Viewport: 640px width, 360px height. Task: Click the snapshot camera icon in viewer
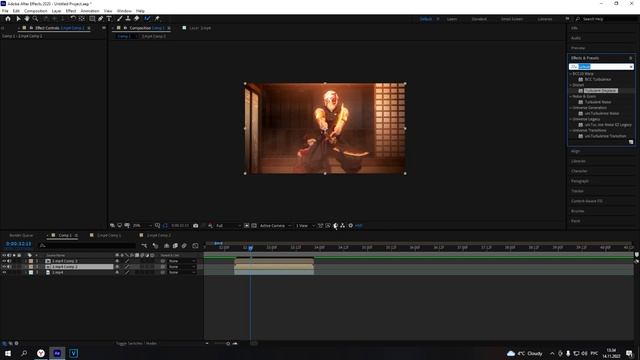(196, 226)
